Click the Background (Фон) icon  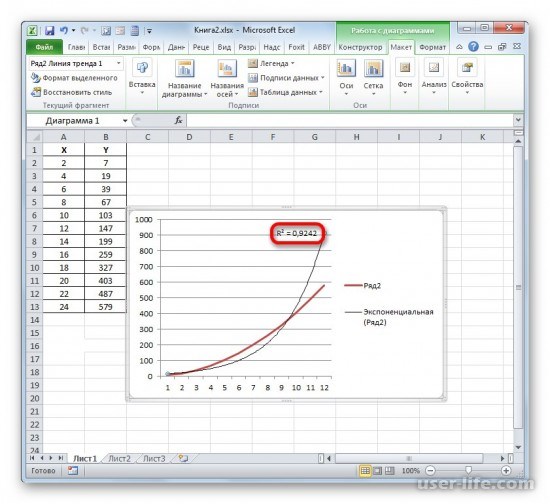coord(405,68)
